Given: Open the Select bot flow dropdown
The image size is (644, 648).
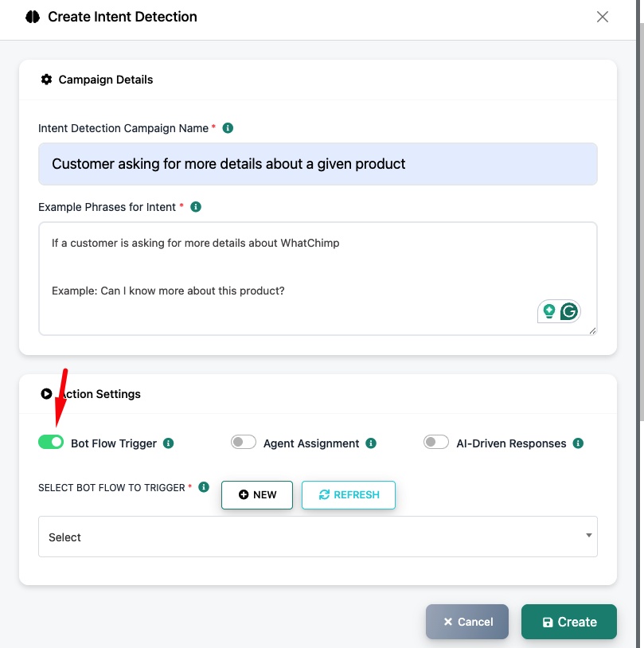Looking at the screenshot, I should 318,537.
